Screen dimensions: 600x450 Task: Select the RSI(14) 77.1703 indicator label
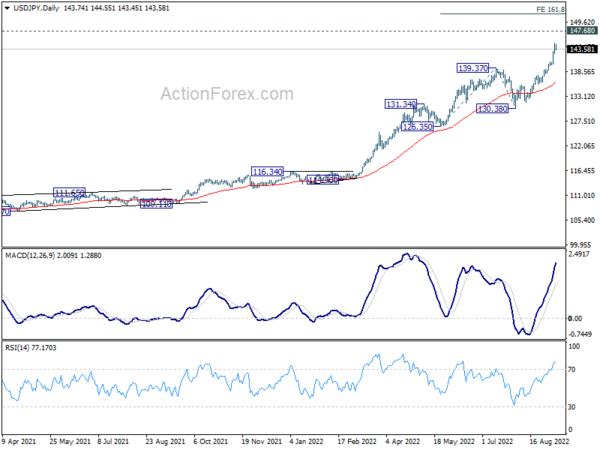click(31, 347)
